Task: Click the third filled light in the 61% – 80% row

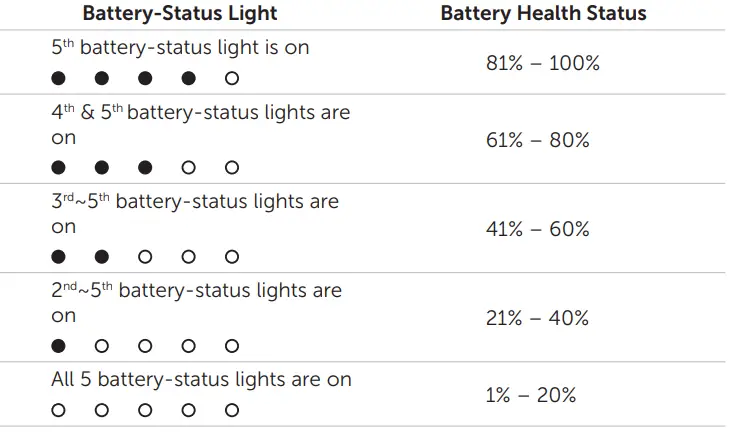Action: click(x=145, y=167)
